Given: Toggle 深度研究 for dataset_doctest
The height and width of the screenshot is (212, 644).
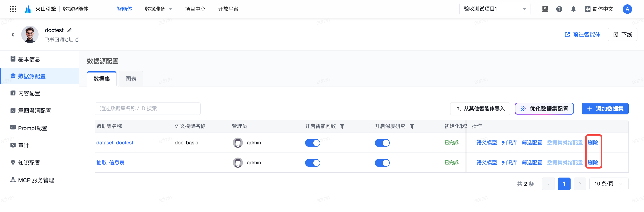Looking at the screenshot, I should [382, 143].
